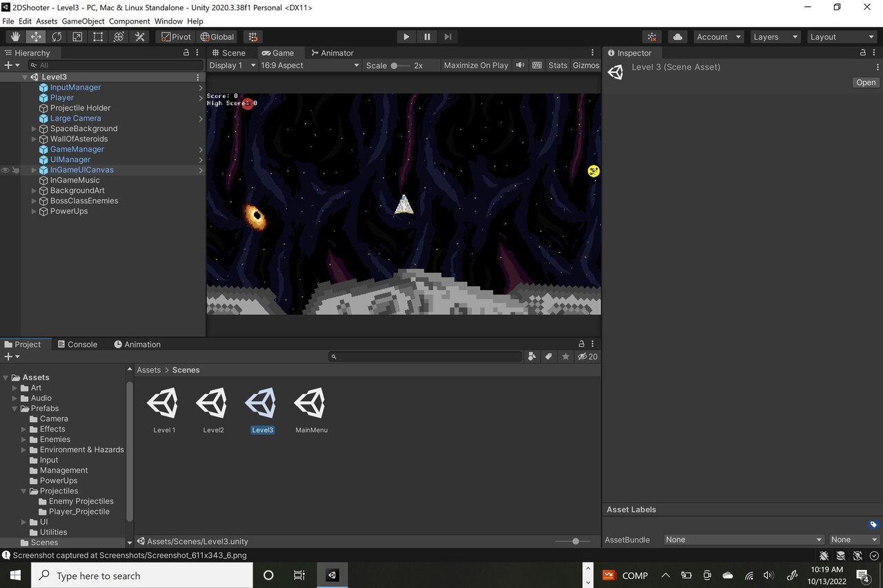The width and height of the screenshot is (883, 588).
Task: Open the Layers dropdown
Action: (775, 37)
